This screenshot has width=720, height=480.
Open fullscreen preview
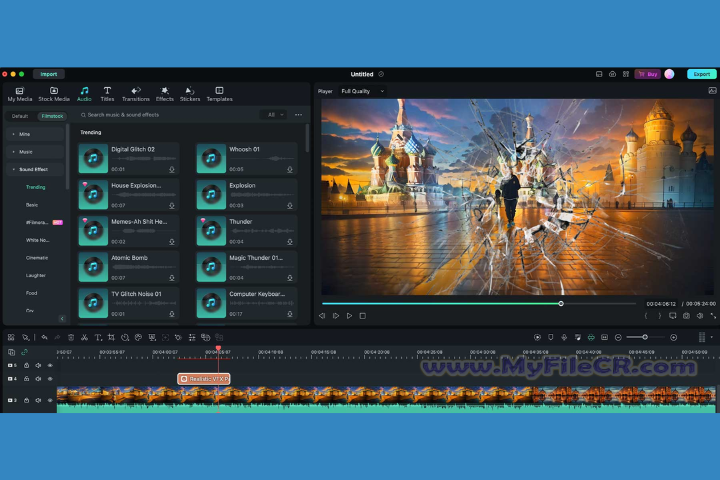pos(713,316)
